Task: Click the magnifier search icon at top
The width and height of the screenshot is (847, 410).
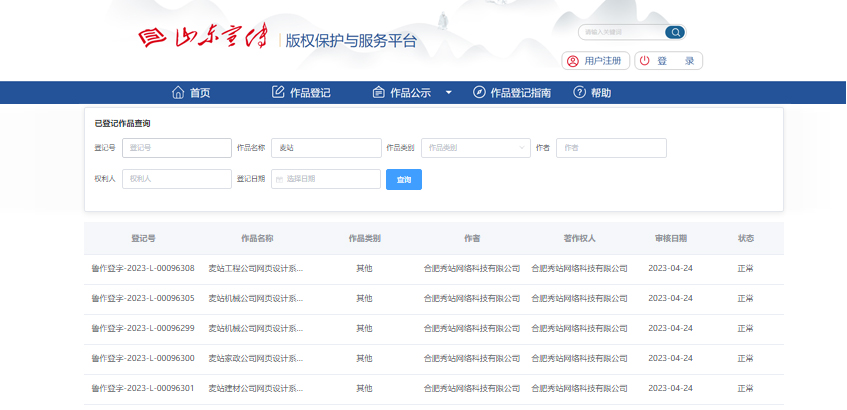Action: 675,32
